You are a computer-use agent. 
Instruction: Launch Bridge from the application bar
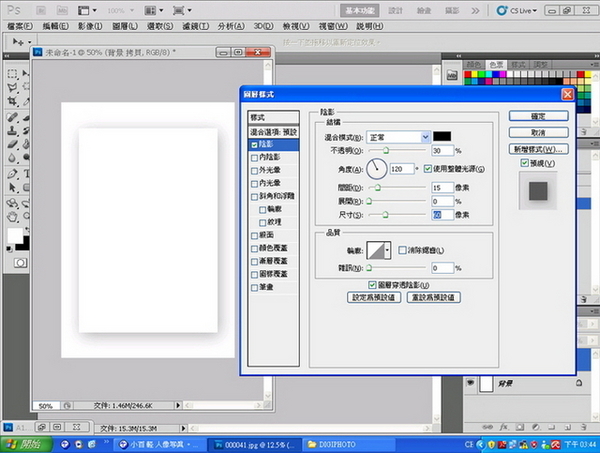click(41, 10)
